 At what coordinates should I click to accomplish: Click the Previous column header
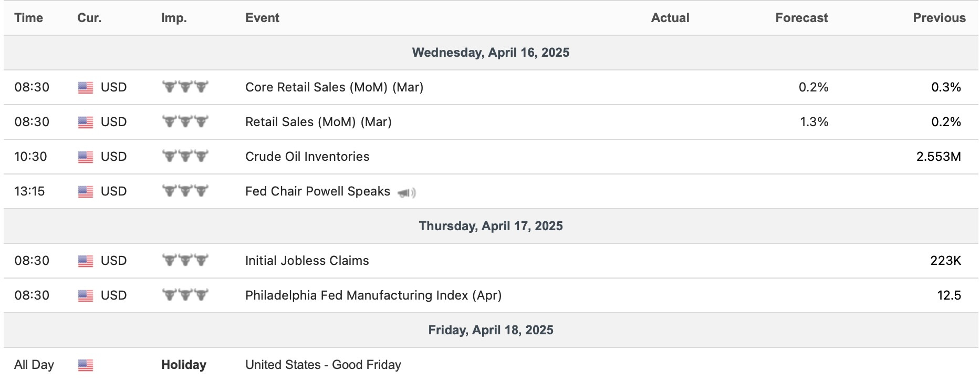tap(939, 18)
